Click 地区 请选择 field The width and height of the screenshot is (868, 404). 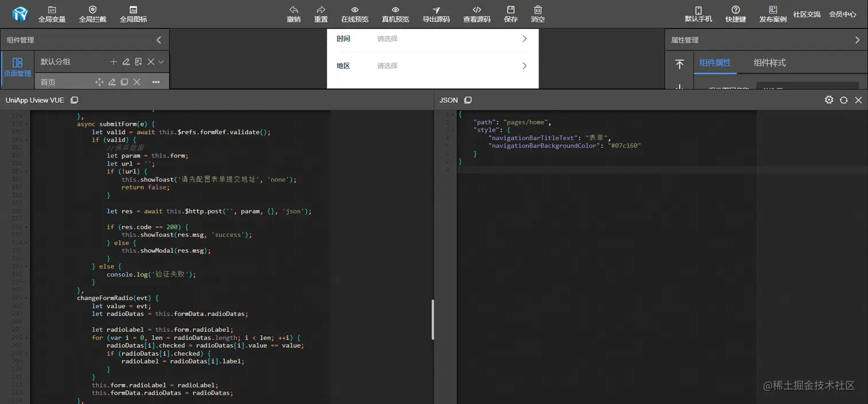pyautogui.click(x=387, y=66)
